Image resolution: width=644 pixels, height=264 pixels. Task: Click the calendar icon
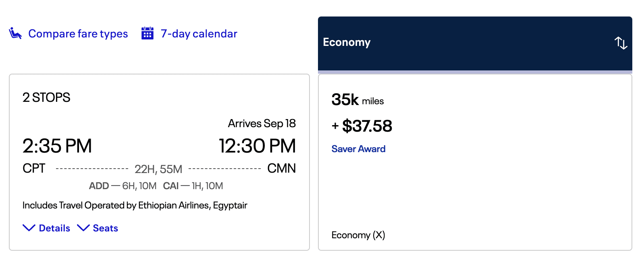click(x=147, y=33)
